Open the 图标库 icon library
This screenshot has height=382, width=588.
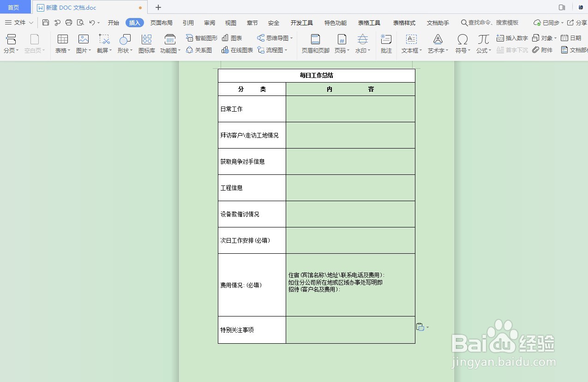pos(147,44)
